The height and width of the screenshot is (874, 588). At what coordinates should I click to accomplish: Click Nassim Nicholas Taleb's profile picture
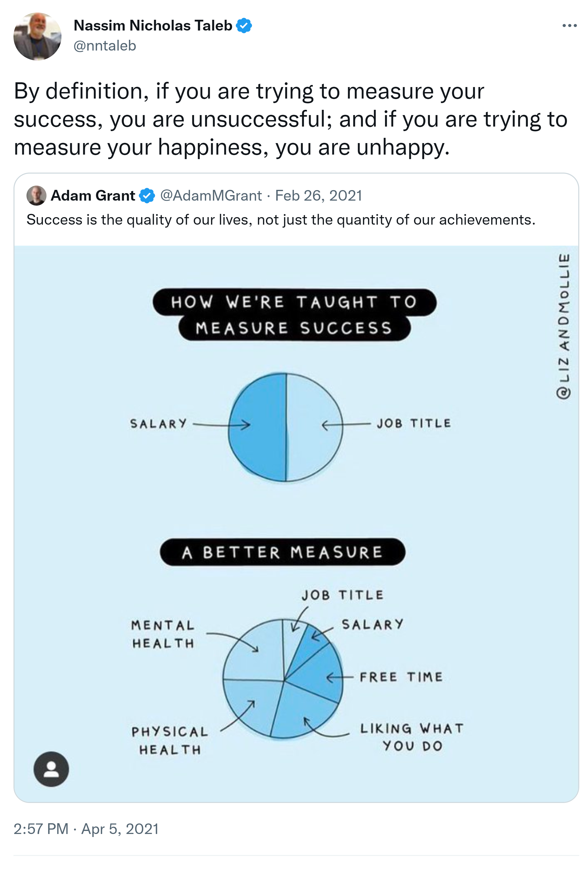(37, 37)
